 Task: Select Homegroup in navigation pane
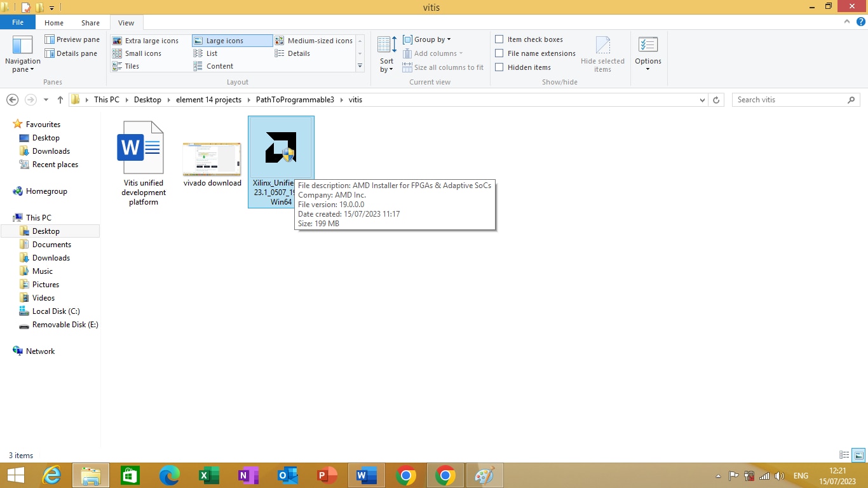click(x=46, y=191)
